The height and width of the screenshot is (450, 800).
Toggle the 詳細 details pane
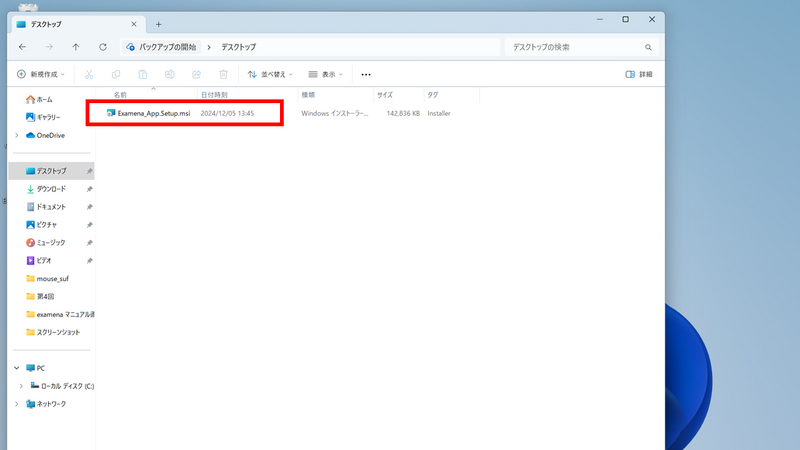coord(639,74)
